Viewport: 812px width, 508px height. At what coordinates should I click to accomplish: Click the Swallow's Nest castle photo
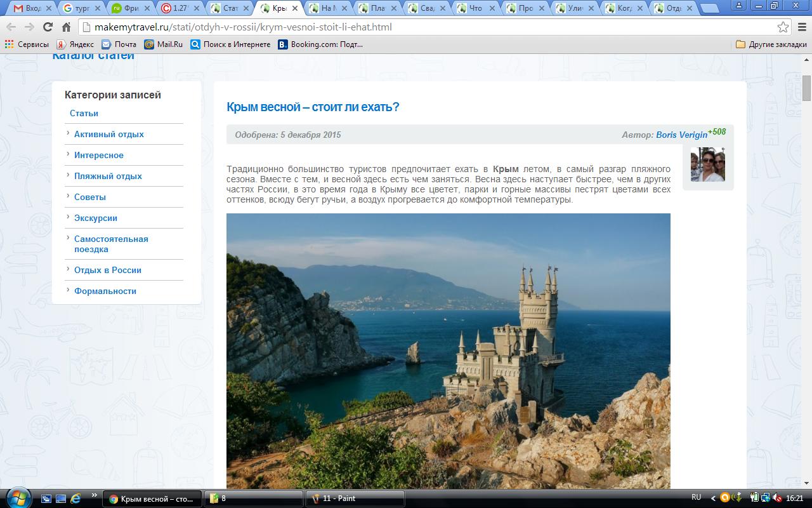[x=449, y=351]
